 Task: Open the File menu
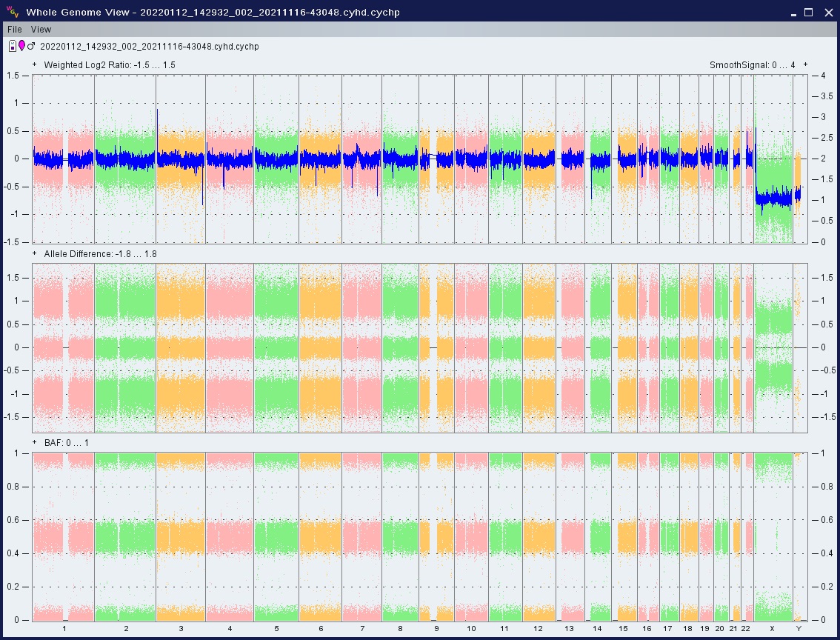coord(15,30)
